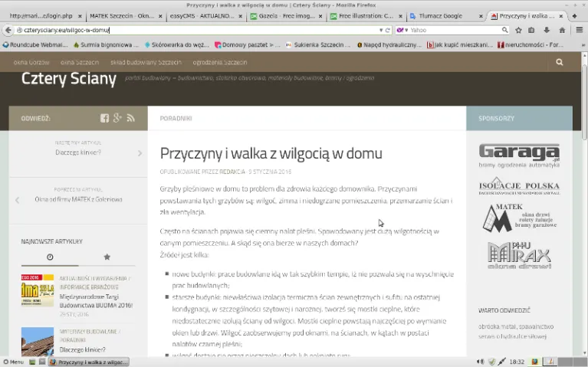Click the network connection tray icon
The width and height of the screenshot is (588, 367).
pyautogui.click(x=501, y=362)
